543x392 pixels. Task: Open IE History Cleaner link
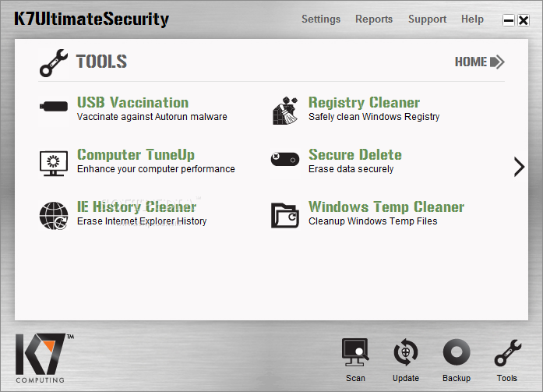[x=137, y=207]
